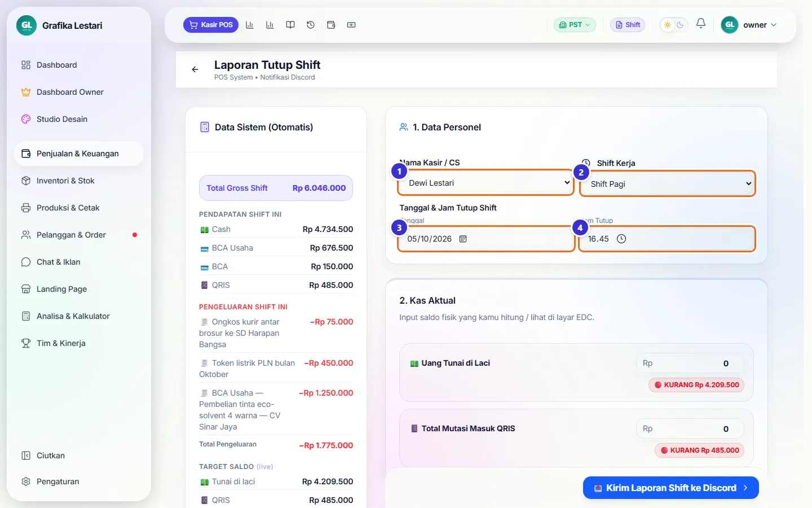Click the Total Mutasi Masuk QRIS amount input
812x508 pixels.
tap(690, 429)
